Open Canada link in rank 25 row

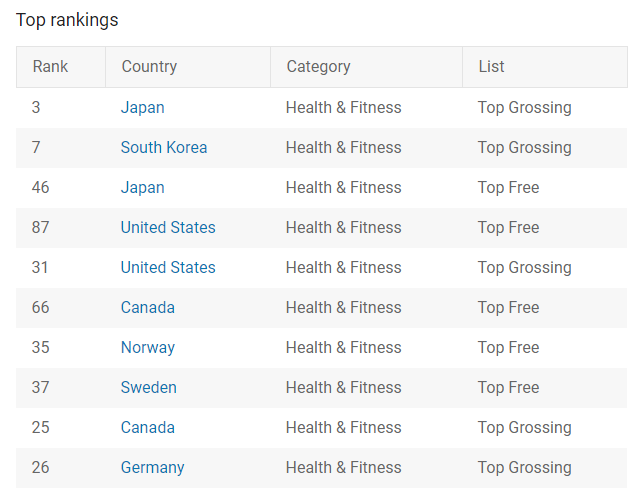point(148,428)
